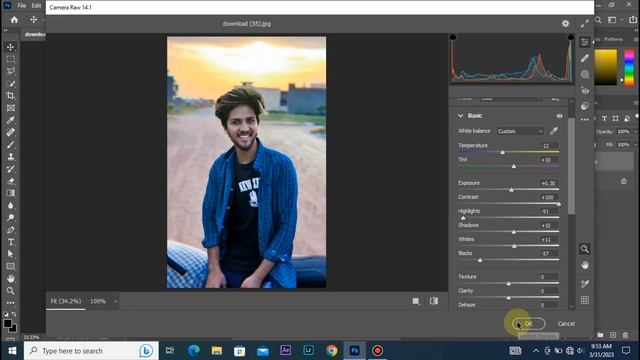Open Camera Raw more image settings
The image size is (640, 360).
(585, 120)
